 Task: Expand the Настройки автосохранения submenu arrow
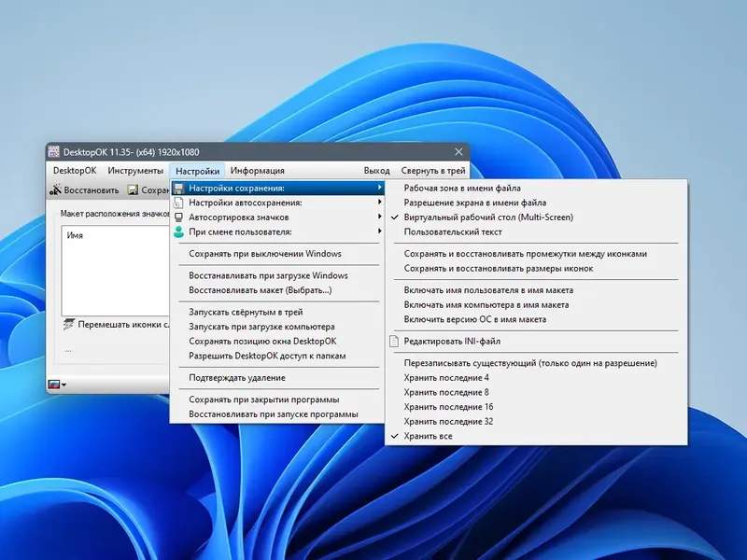tap(380, 202)
